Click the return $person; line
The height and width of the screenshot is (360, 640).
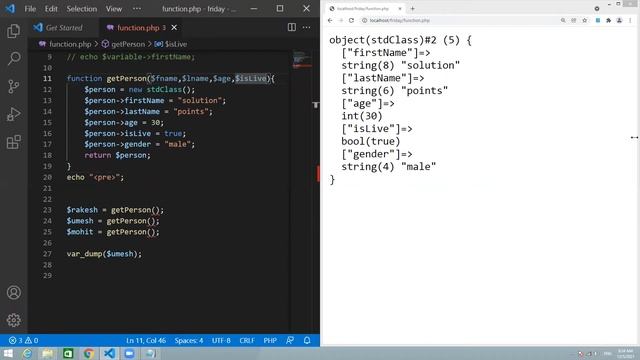point(118,155)
